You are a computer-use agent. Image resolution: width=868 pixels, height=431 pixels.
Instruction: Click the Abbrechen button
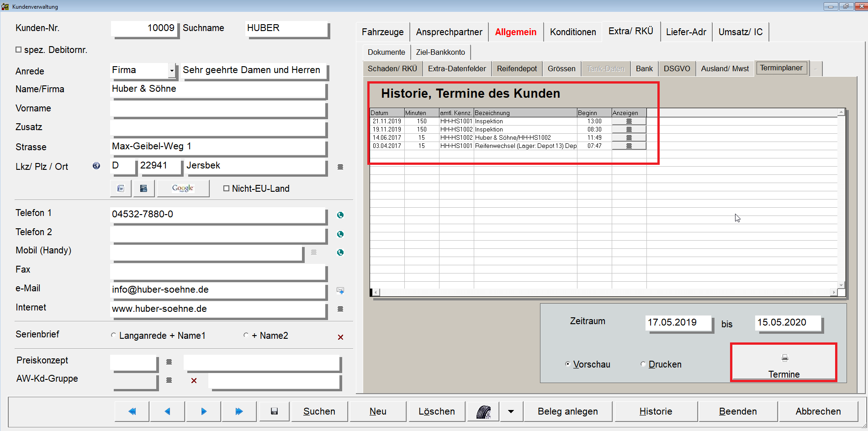pos(818,411)
